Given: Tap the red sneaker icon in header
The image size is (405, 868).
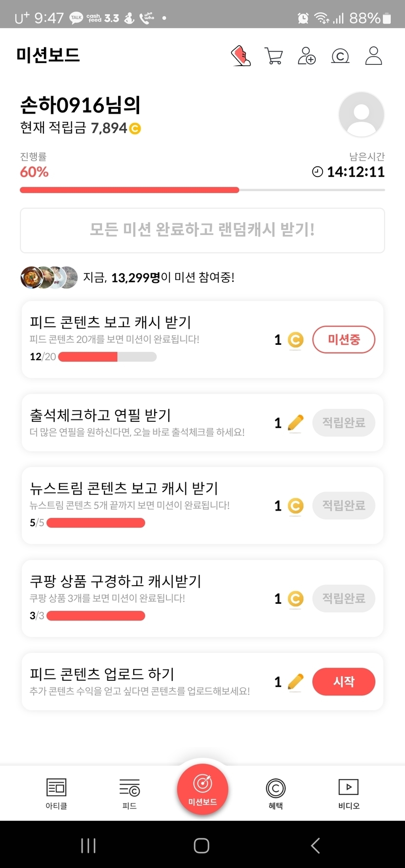Looking at the screenshot, I should (x=241, y=56).
